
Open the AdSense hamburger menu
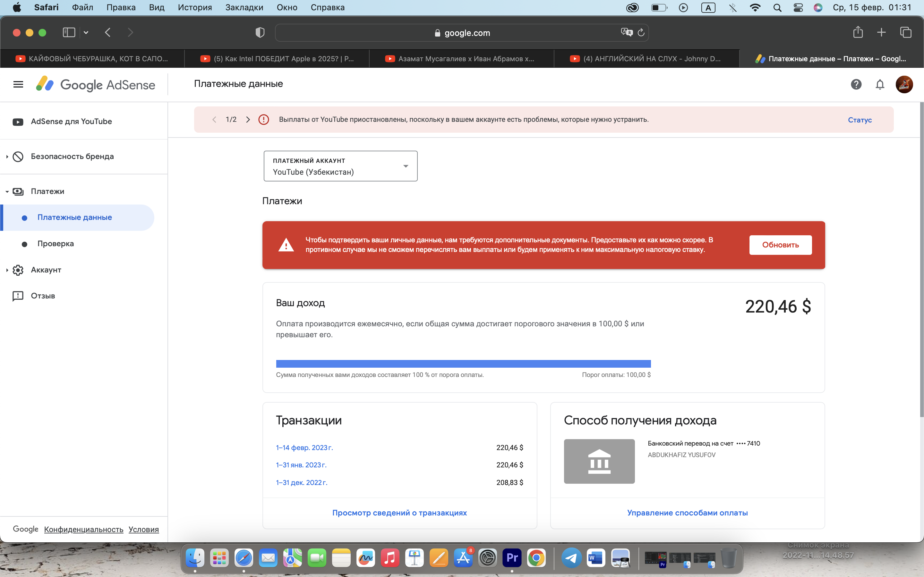[18, 84]
